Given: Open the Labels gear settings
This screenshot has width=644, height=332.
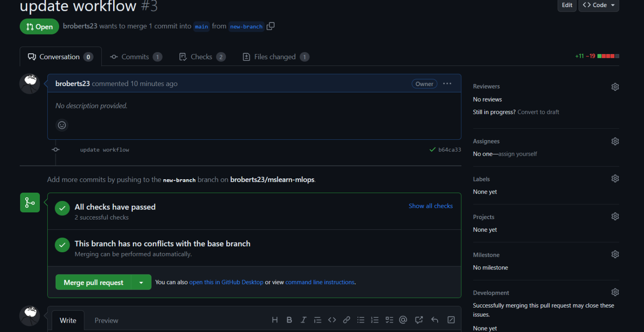Looking at the screenshot, I should tap(615, 178).
